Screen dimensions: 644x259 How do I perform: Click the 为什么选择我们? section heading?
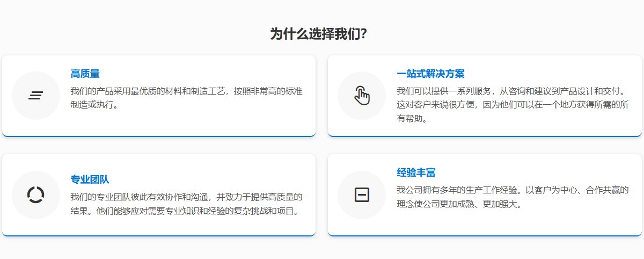(319, 34)
